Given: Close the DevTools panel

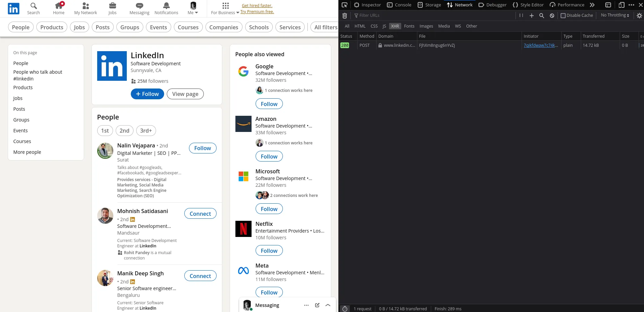Looking at the screenshot, I should (x=641, y=5).
